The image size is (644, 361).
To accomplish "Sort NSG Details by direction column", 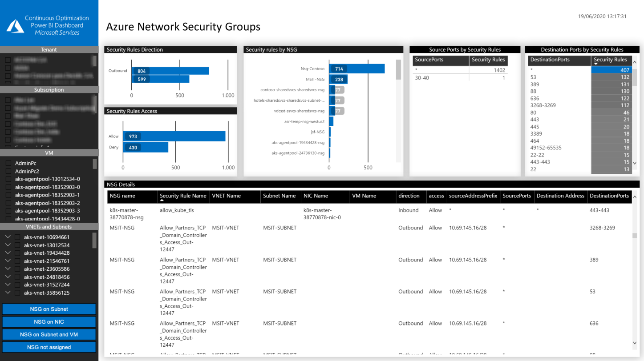I will 410,196.
